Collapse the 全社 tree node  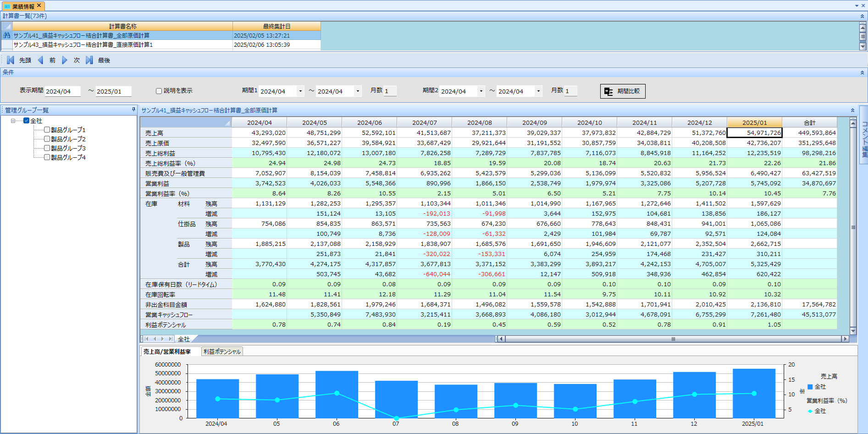(13, 121)
